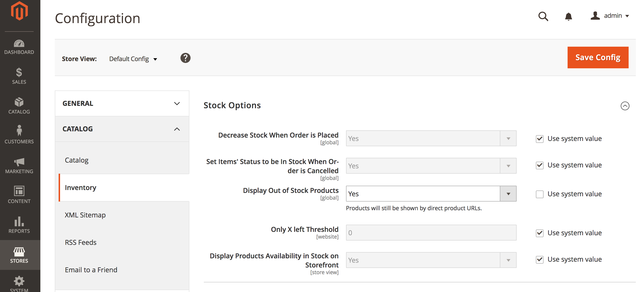Open the Sales sidebar menu
This screenshot has height=292, width=644.
(x=19, y=76)
